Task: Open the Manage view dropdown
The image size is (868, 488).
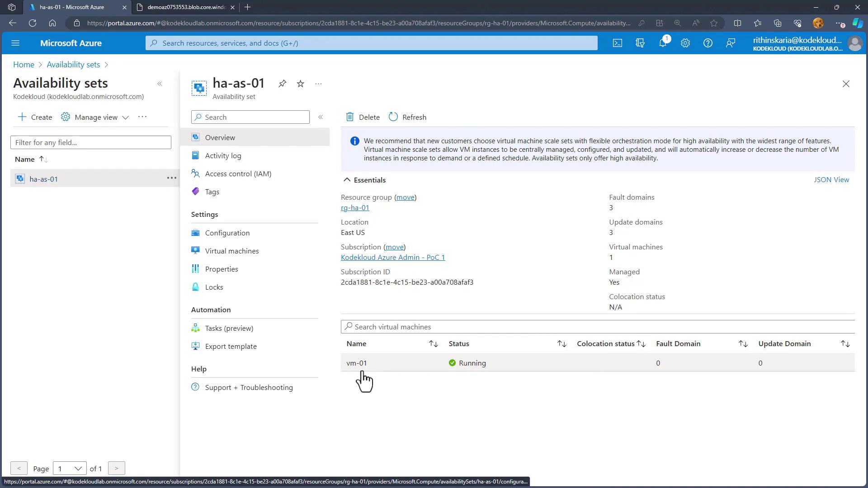Action: pyautogui.click(x=95, y=117)
